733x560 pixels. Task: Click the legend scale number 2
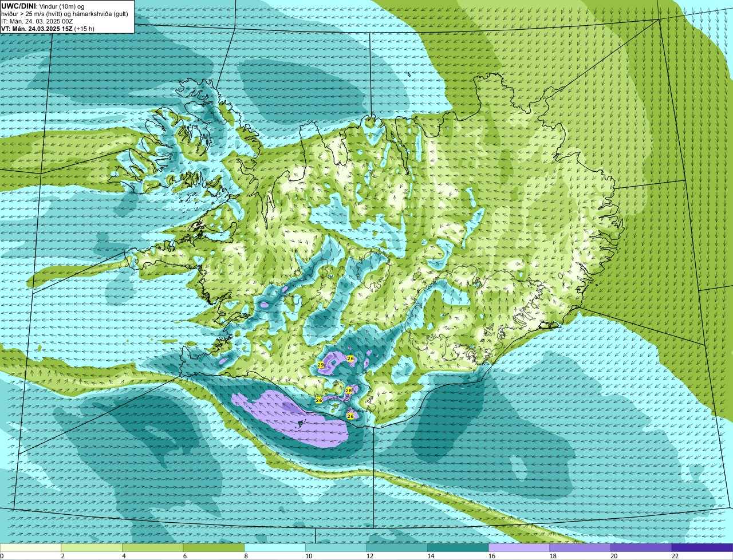(x=62, y=556)
